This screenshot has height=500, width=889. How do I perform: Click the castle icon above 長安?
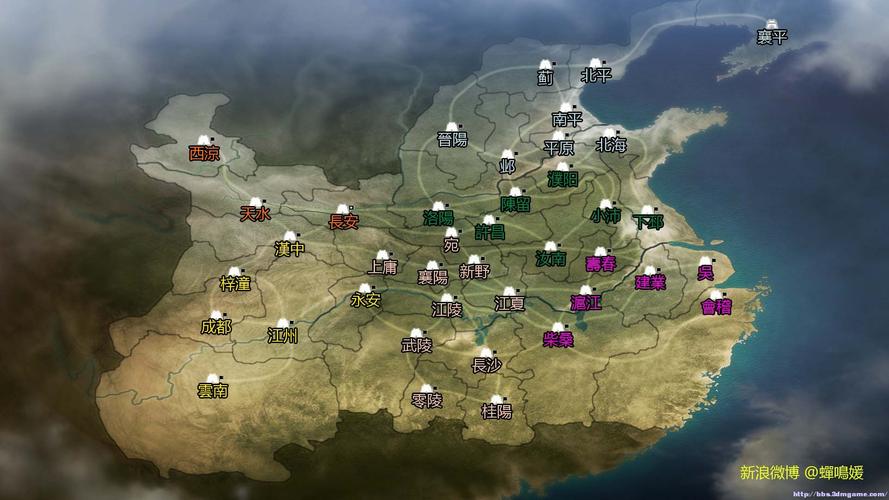[x=343, y=210]
